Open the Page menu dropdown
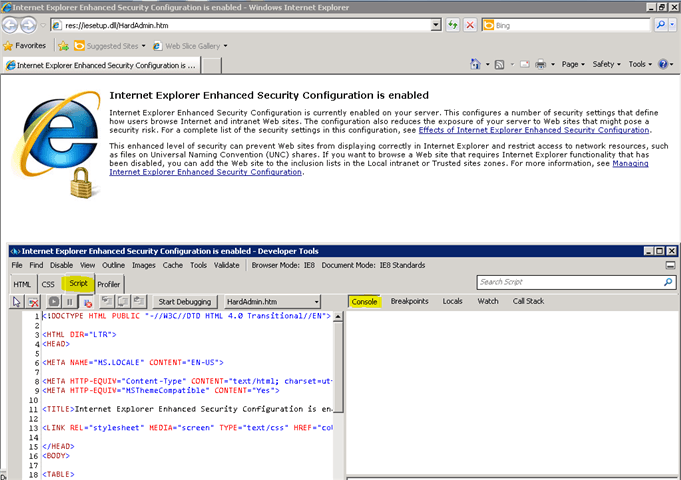 coord(573,64)
